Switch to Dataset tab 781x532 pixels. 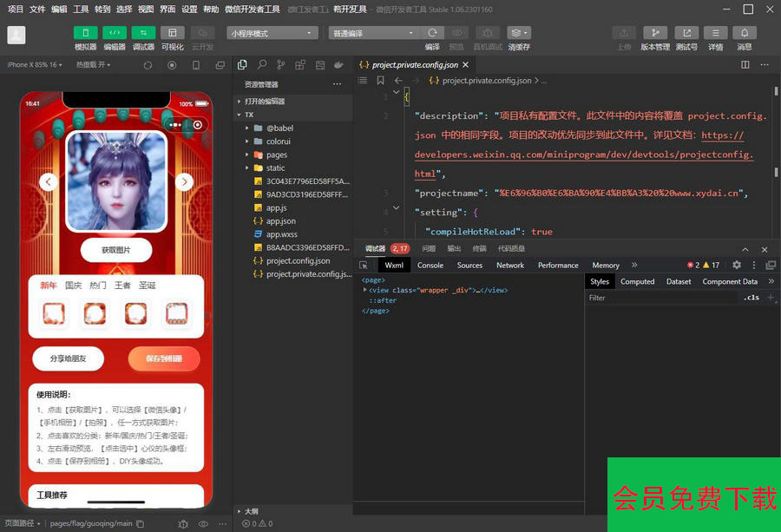pos(679,281)
